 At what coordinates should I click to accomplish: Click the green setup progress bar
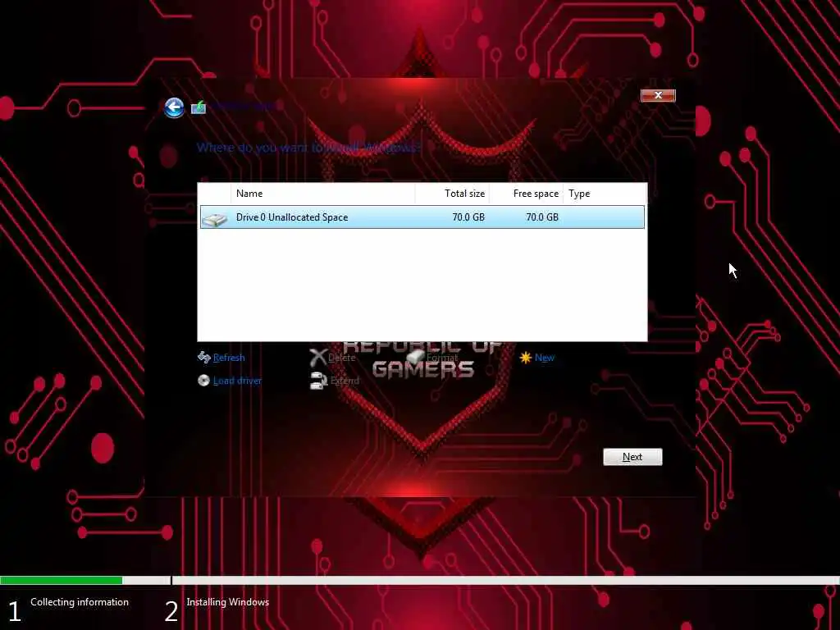pos(61,580)
